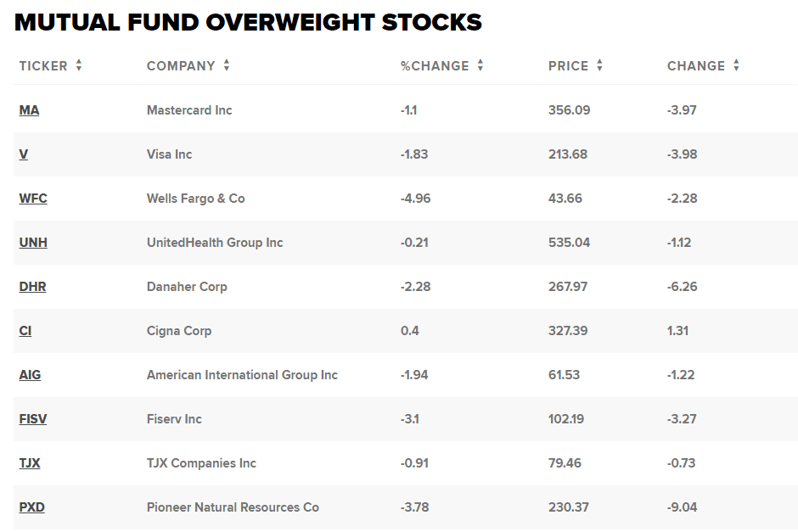The width and height of the screenshot is (798, 532).
Task: Click the Pioneer Natural Resources Co cell
Action: pyautogui.click(x=233, y=507)
